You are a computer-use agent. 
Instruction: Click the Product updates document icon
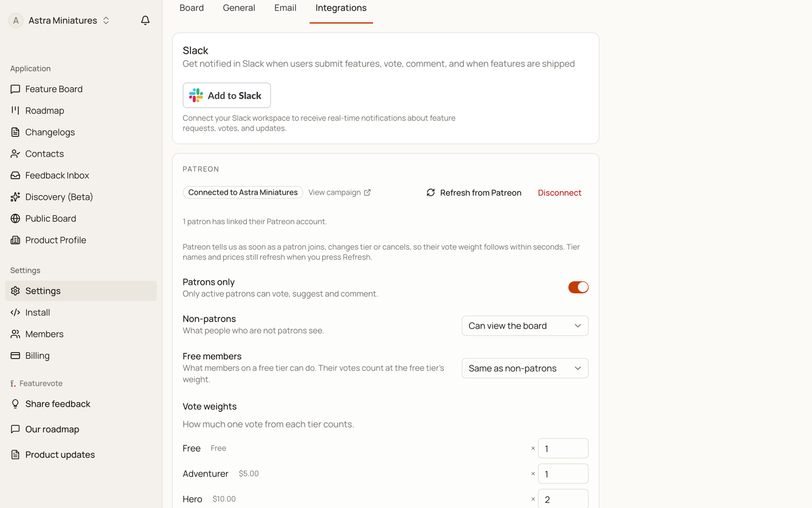(15, 455)
